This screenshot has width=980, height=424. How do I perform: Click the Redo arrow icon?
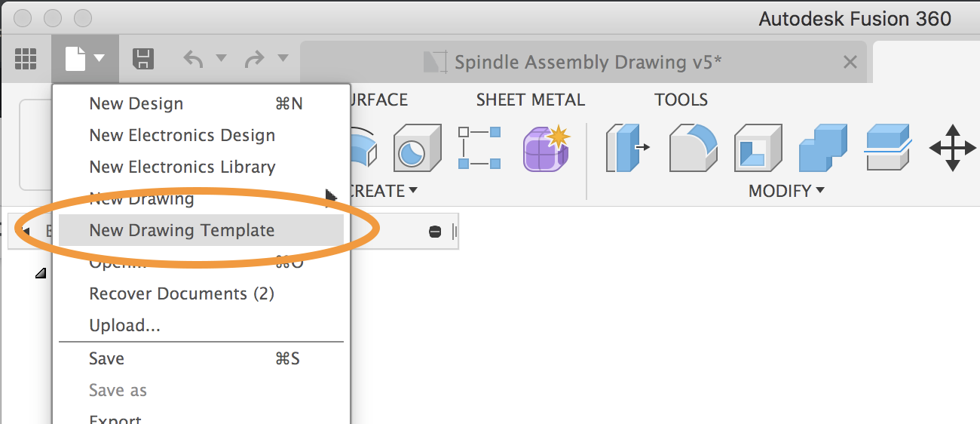(255, 58)
